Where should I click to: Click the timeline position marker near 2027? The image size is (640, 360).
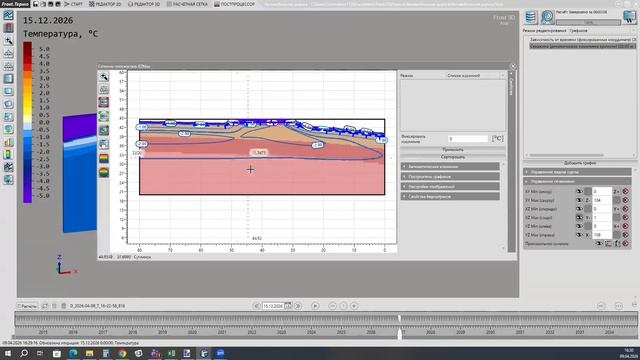400,327
